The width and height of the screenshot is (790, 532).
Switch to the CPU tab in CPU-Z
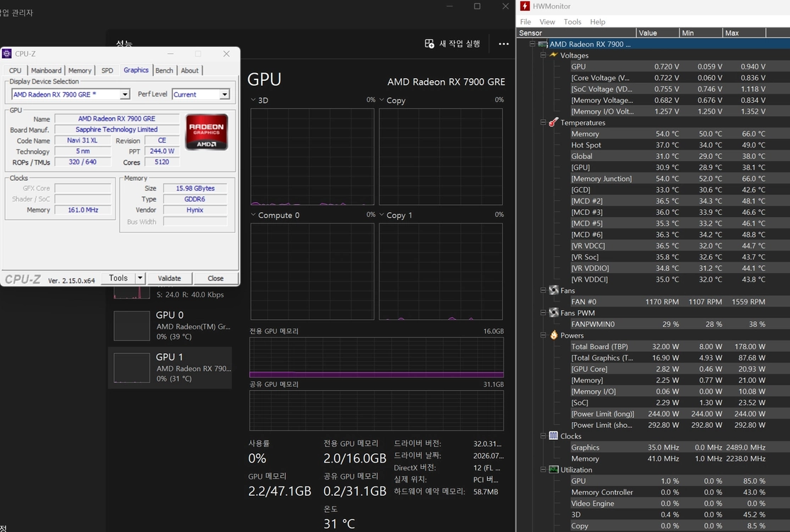click(x=15, y=70)
